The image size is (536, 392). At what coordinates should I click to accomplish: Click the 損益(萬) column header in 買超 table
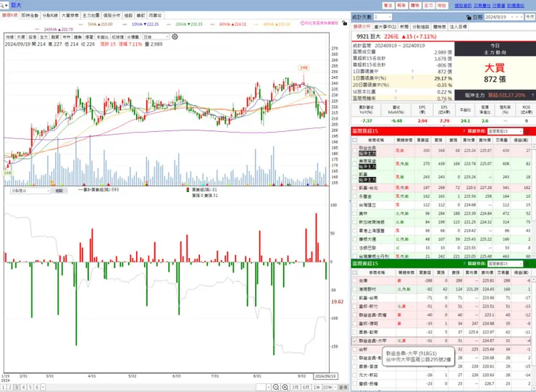[521, 140]
